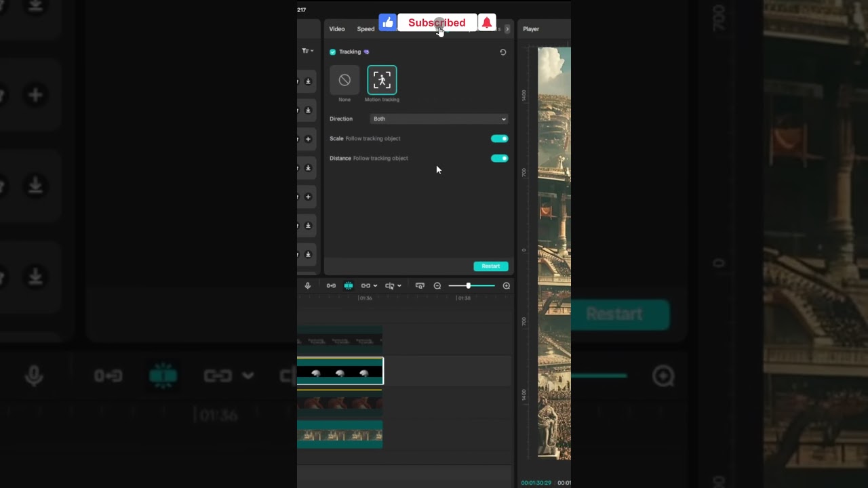Click the upper plus add icon in media list

(308, 139)
